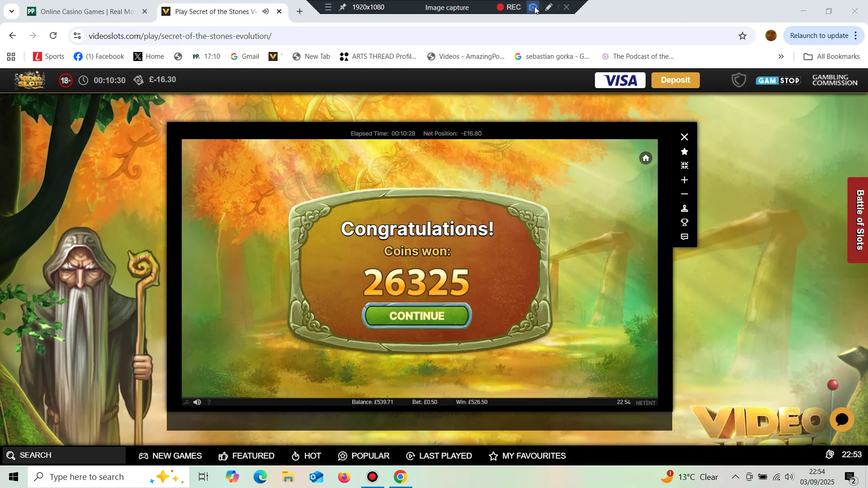This screenshot has height=488, width=868.
Task: Open File Explorer from taskbar
Action: 288,477
